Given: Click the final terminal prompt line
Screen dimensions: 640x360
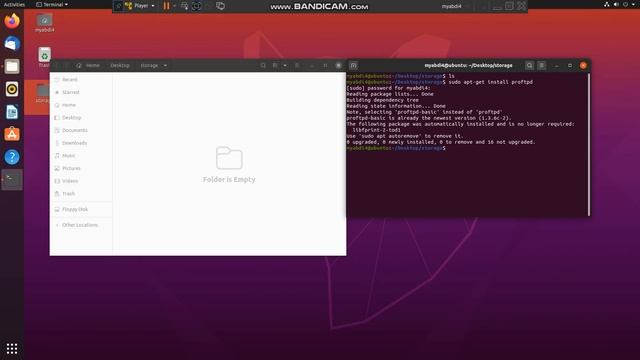Looking at the screenshot, I should 396,148.
